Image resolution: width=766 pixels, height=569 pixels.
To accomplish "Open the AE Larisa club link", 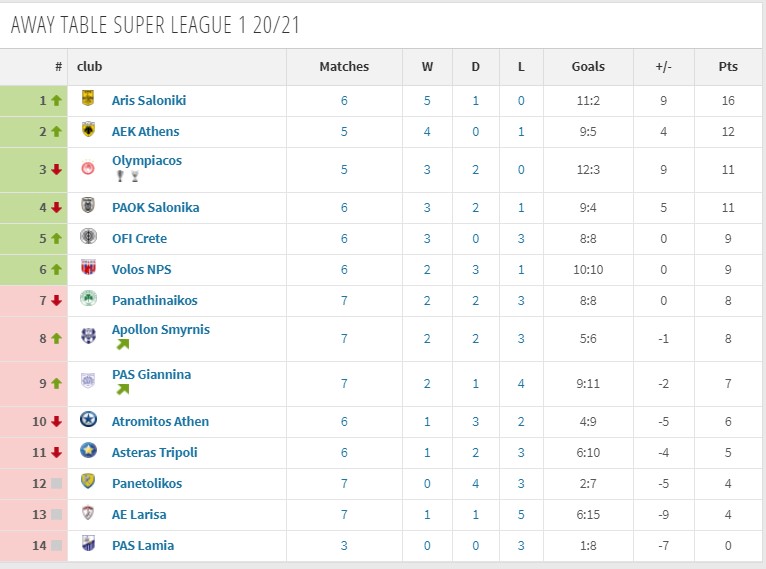I will [139, 514].
